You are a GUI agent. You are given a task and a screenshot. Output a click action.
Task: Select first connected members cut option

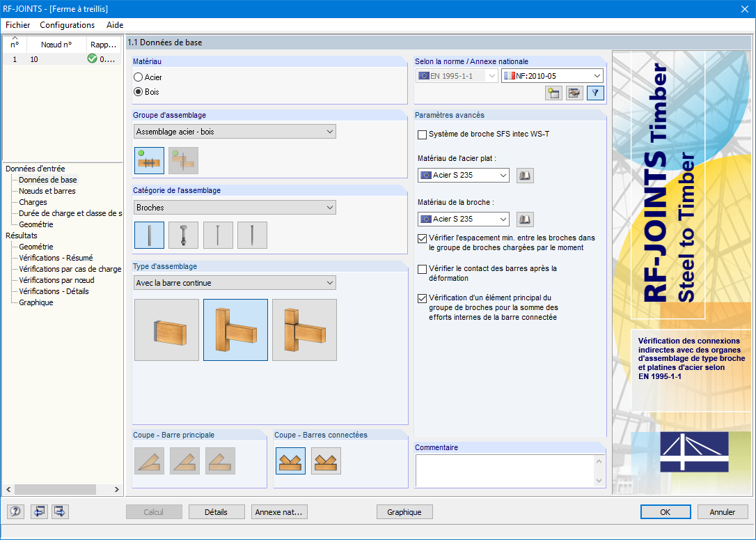click(291, 461)
